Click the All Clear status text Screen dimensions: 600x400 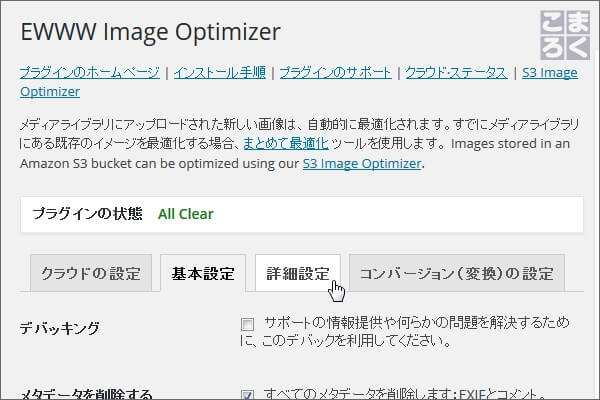186,214
